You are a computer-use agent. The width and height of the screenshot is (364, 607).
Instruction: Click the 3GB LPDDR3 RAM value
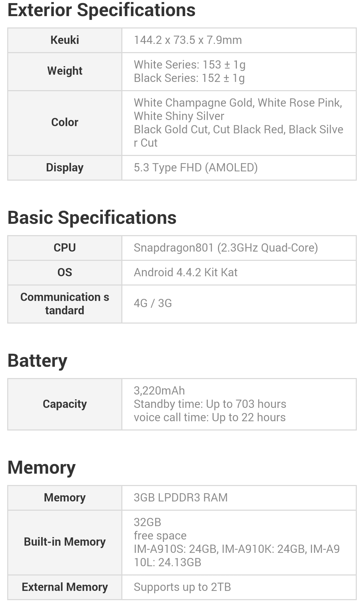[x=180, y=497]
